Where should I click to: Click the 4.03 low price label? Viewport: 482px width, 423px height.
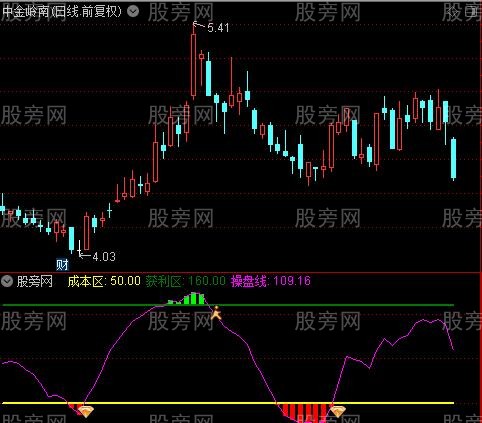tap(104, 257)
